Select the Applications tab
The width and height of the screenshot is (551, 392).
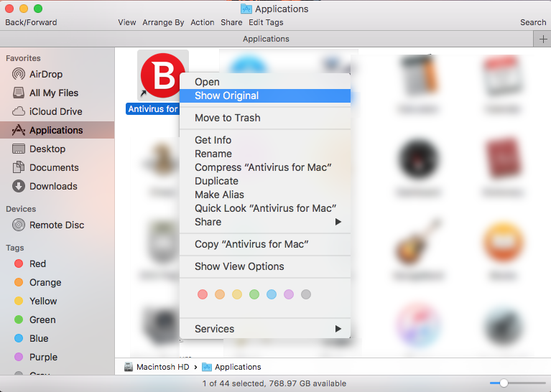pyautogui.click(x=267, y=39)
